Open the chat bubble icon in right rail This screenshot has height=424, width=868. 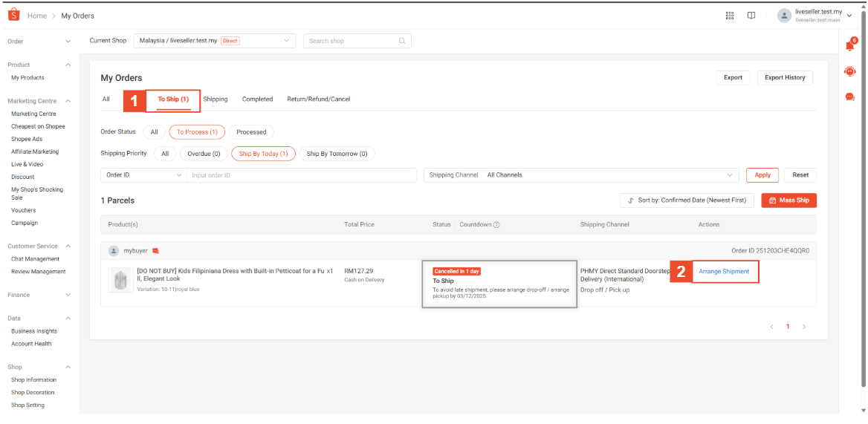click(x=849, y=97)
